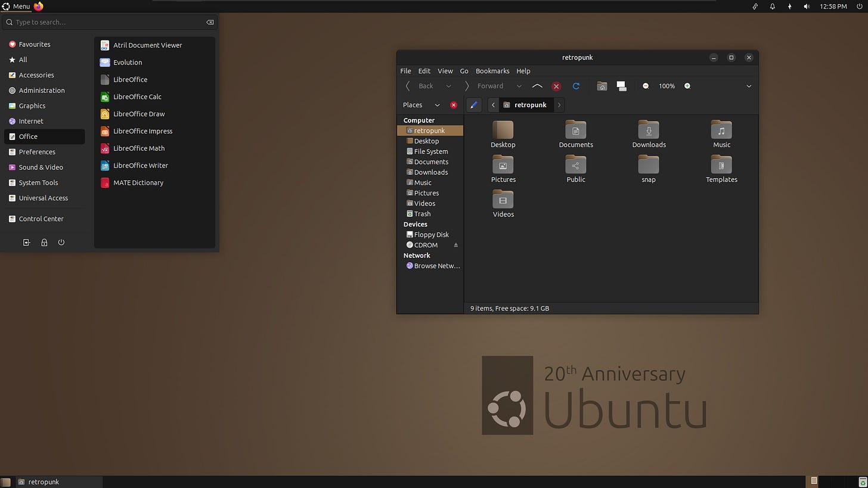Open the Downloads folder icon in main pane
Image resolution: width=868 pixels, height=488 pixels.
(649, 130)
